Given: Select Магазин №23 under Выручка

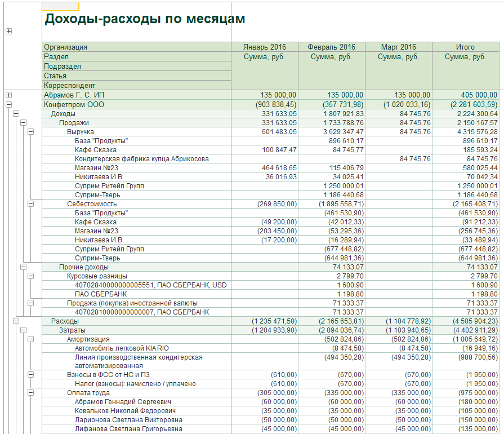Looking at the screenshot, I should click(x=96, y=167).
